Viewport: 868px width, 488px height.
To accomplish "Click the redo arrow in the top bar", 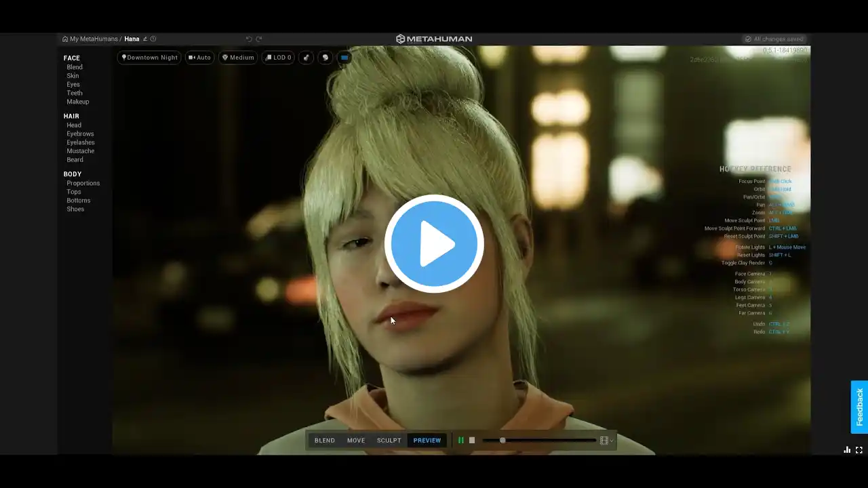I will tap(259, 39).
